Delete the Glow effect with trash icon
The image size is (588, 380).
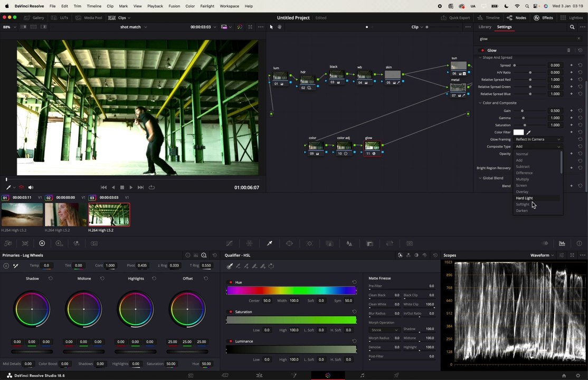(x=569, y=50)
